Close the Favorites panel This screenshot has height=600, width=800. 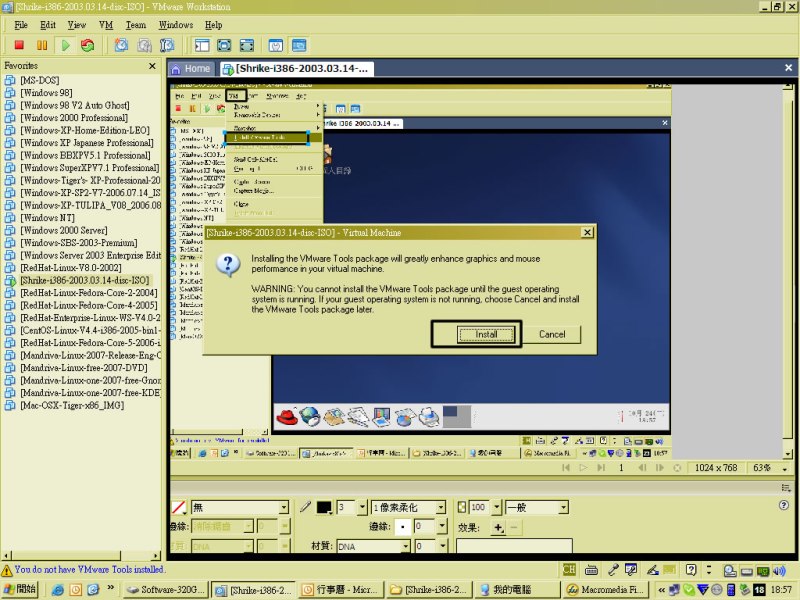pyautogui.click(x=152, y=66)
